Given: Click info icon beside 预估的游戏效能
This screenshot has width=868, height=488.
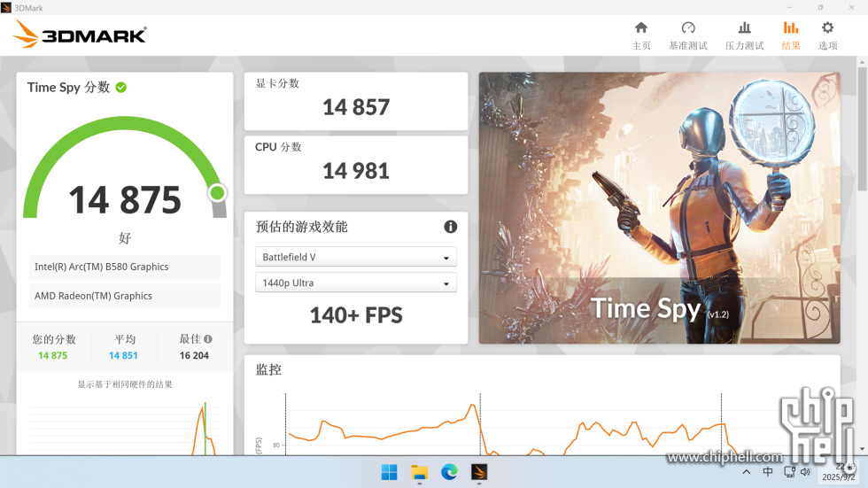Looking at the screenshot, I should click(x=451, y=227).
